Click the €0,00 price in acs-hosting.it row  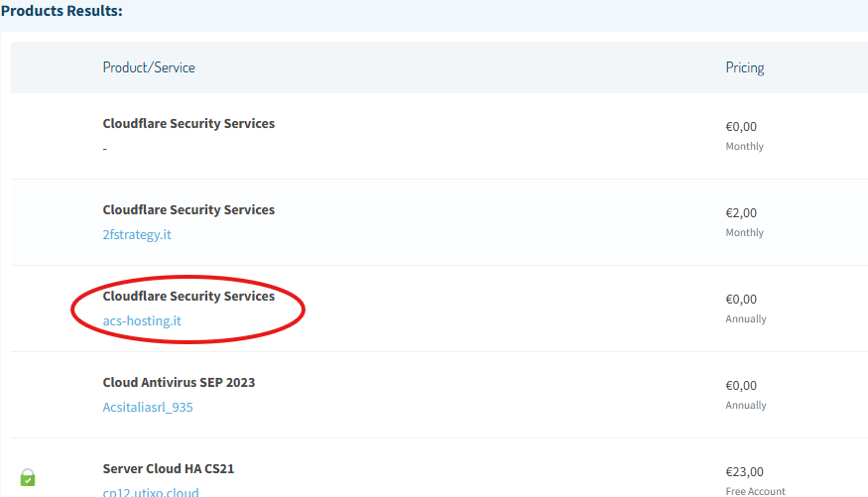(x=741, y=299)
